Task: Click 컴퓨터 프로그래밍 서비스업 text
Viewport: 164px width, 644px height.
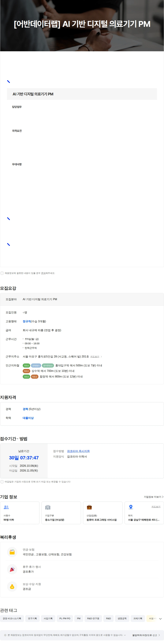Action: 101,520
